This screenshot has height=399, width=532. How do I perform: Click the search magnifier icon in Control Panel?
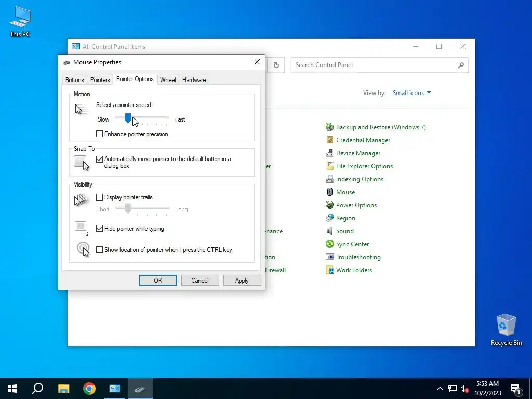pos(460,65)
